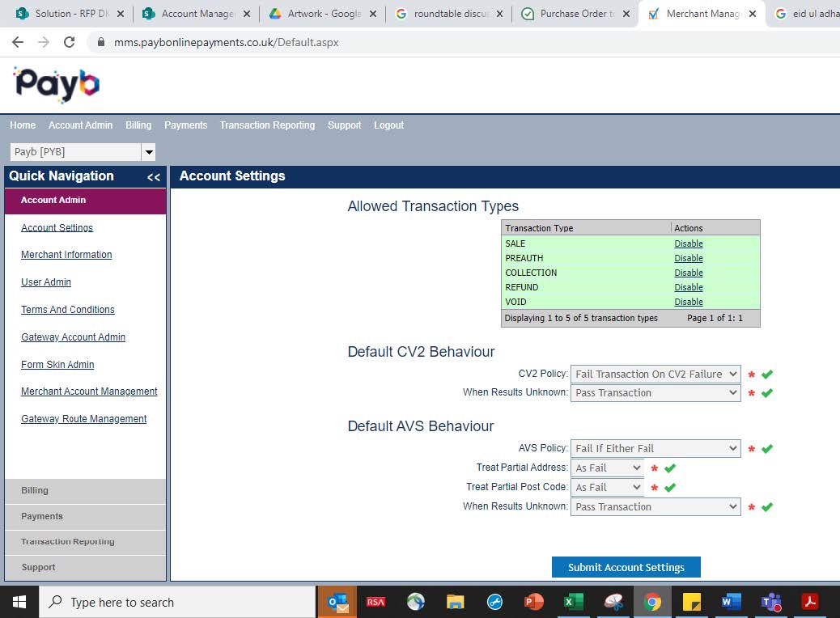This screenshot has height=618, width=840.
Task: Open Gateway Route Management link
Action: tap(83, 419)
